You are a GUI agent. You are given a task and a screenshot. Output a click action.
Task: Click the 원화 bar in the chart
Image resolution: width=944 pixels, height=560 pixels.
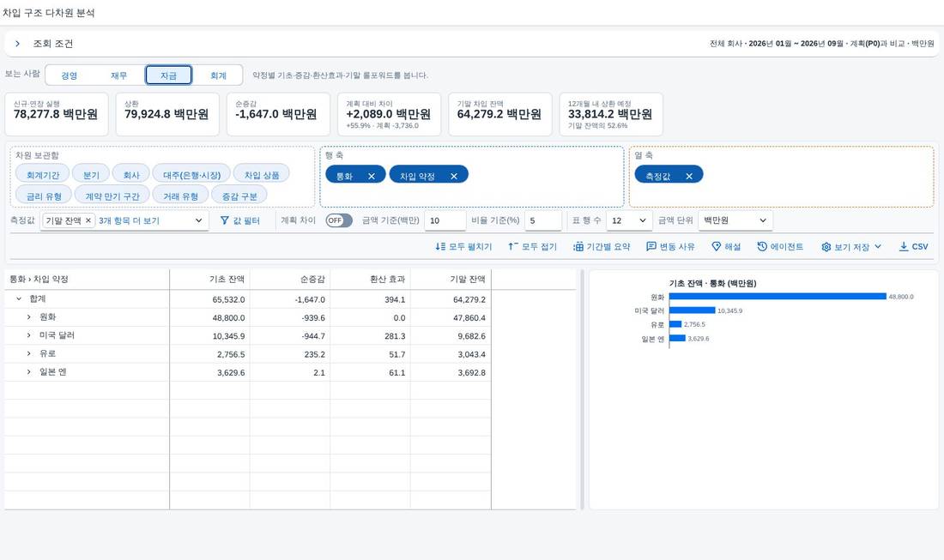tap(778, 297)
